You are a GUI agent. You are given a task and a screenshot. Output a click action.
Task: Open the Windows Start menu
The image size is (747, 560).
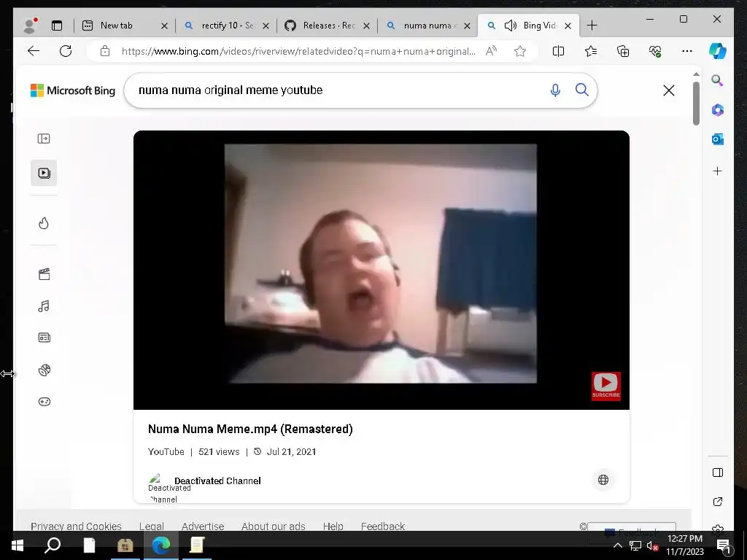[x=18, y=545]
